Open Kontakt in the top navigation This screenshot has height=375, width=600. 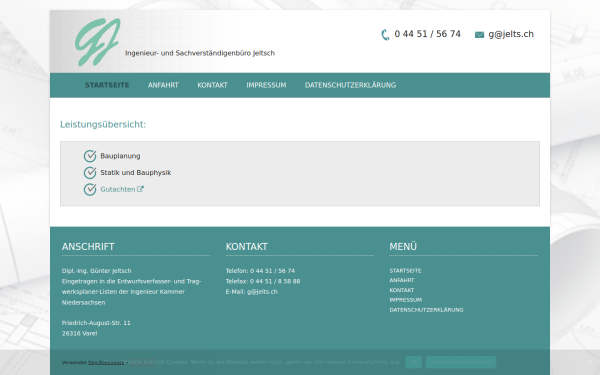coord(212,85)
